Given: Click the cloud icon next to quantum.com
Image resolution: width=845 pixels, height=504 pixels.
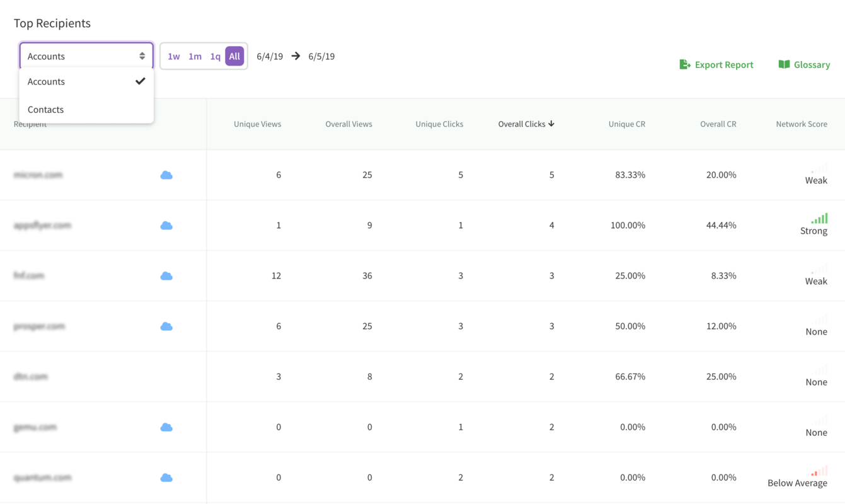Looking at the screenshot, I should coord(166,477).
